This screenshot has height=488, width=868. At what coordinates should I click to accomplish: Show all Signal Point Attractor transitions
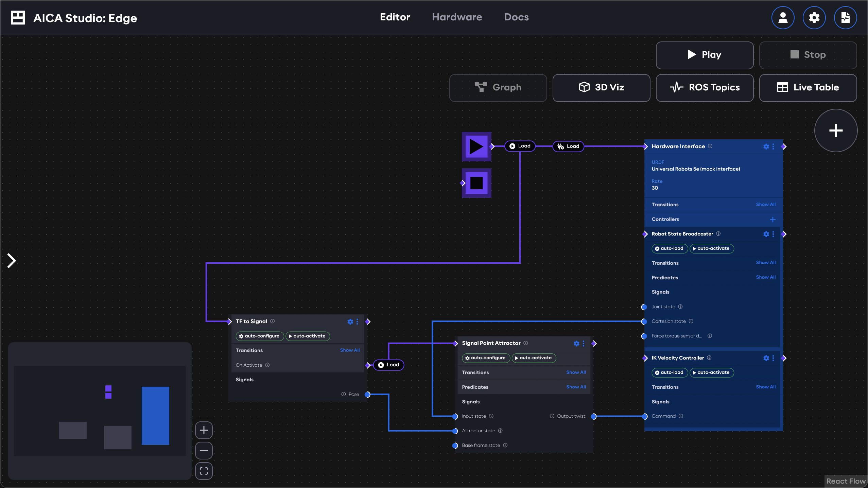tap(576, 372)
